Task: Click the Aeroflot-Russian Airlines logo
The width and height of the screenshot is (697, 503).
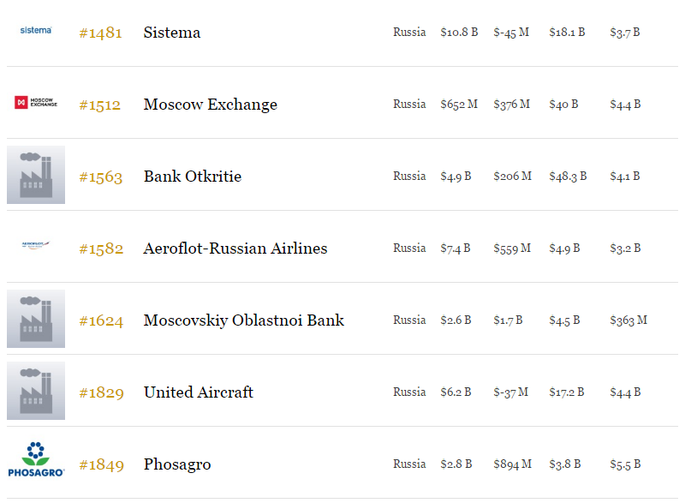Action: pyautogui.click(x=36, y=247)
